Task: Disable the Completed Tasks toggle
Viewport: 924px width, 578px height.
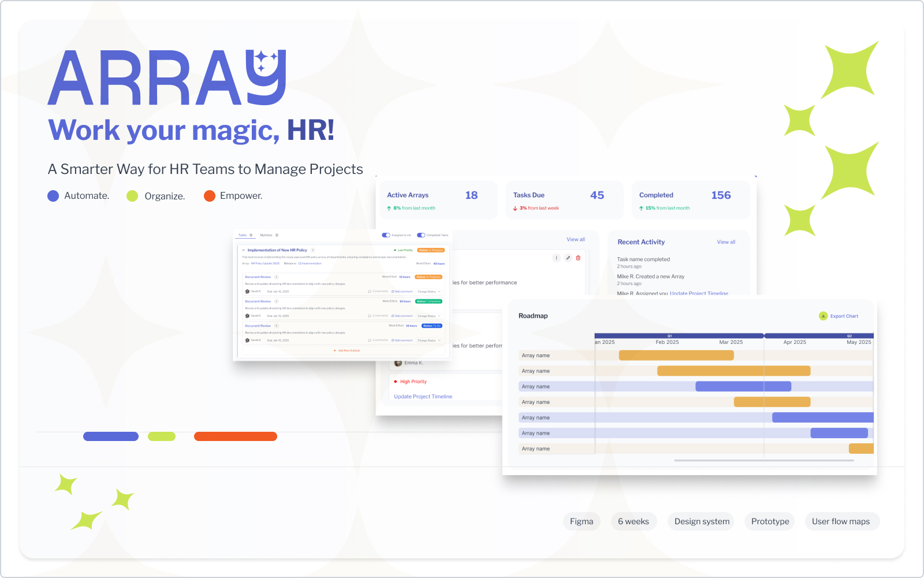Action: pyautogui.click(x=420, y=235)
